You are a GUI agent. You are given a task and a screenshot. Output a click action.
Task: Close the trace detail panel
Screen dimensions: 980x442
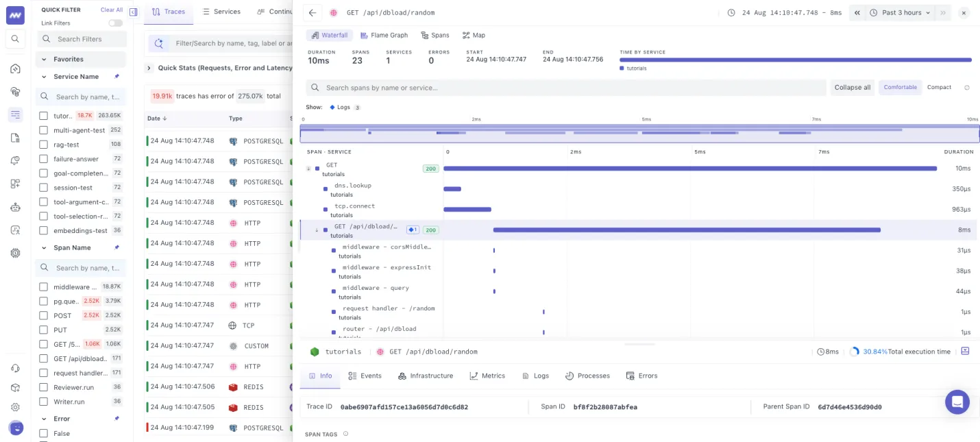pyautogui.click(x=964, y=12)
